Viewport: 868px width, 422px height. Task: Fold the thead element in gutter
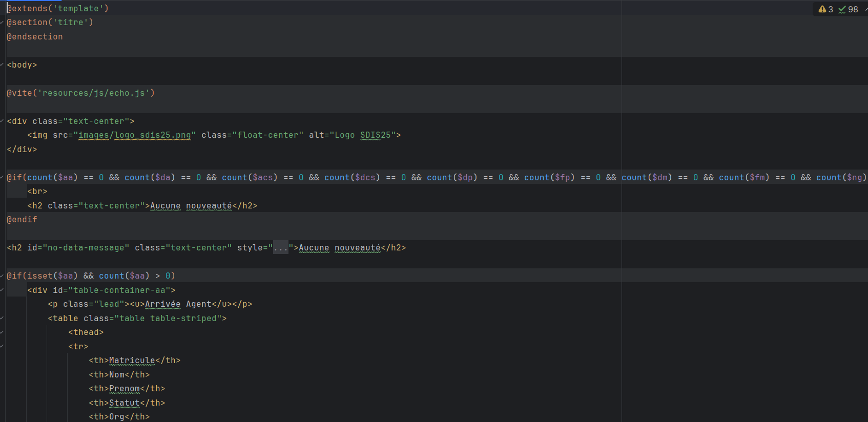pos(2,332)
